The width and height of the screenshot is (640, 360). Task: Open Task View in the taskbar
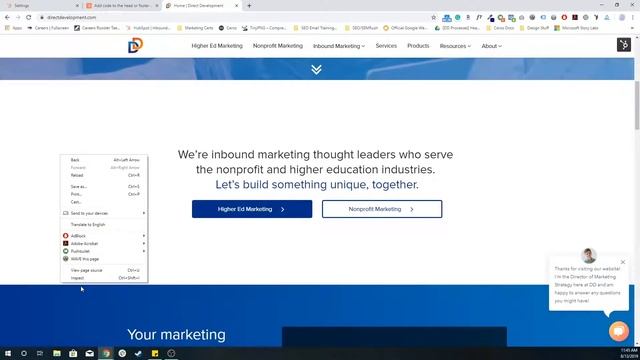[x=40, y=353]
